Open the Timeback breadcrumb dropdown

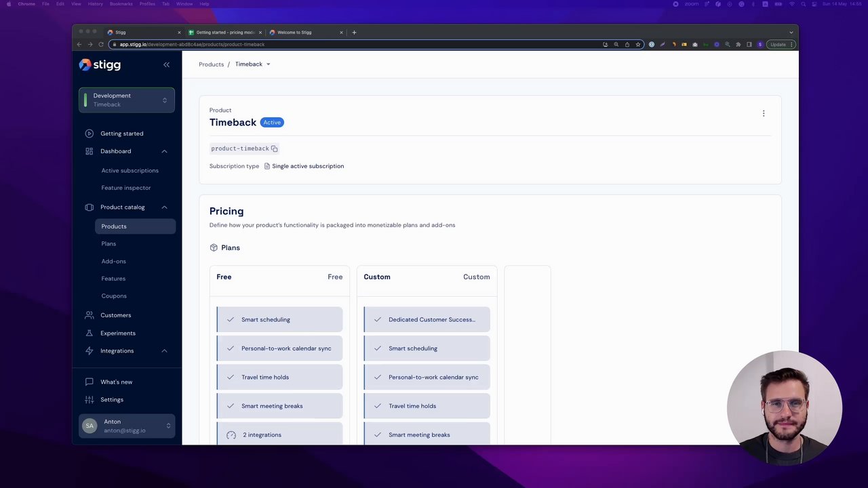click(253, 64)
